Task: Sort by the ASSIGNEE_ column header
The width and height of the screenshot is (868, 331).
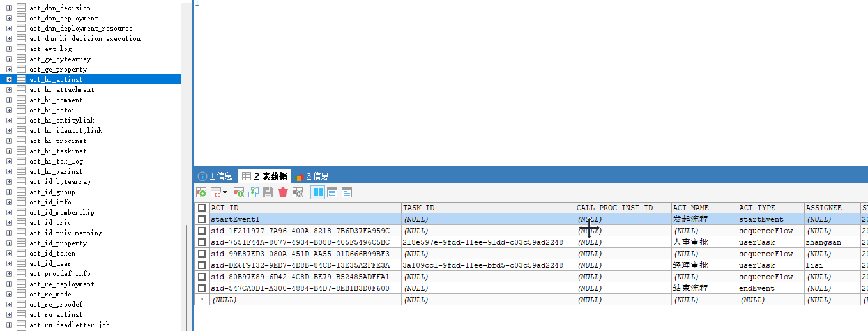Action: point(832,208)
